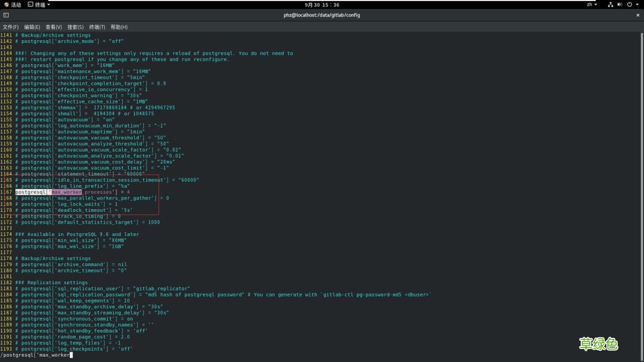
Task: Click the 'archive_command' = nil line
Action: click(71, 264)
